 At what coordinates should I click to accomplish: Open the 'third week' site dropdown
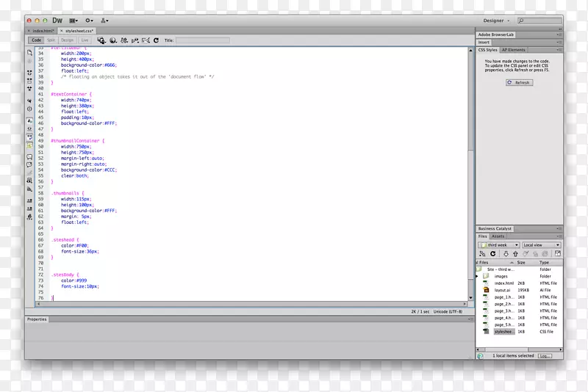click(498, 245)
